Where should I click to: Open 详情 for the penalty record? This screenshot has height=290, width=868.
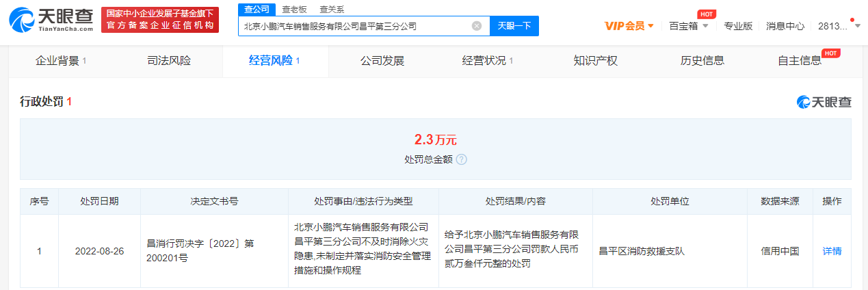click(x=832, y=251)
